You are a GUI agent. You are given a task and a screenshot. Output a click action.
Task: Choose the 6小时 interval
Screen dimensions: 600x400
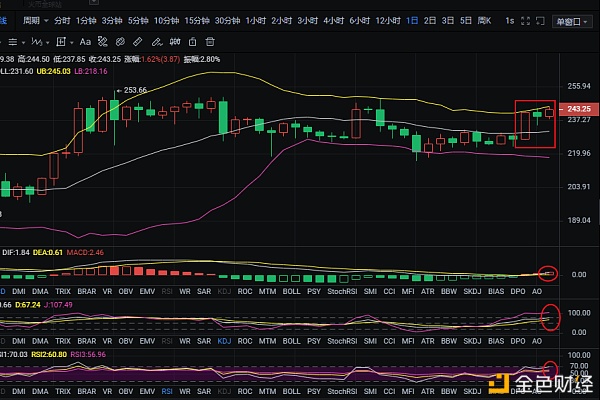point(360,21)
